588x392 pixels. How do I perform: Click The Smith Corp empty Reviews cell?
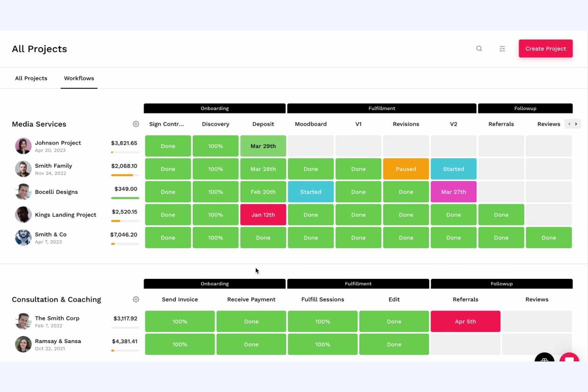pyautogui.click(x=537, y=321)
